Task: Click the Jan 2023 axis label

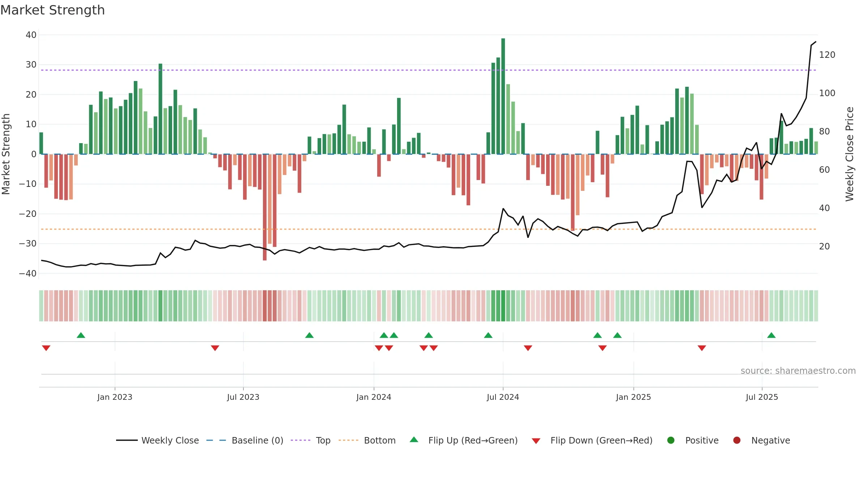Action: pyautogui.click(x=115, y=397)
